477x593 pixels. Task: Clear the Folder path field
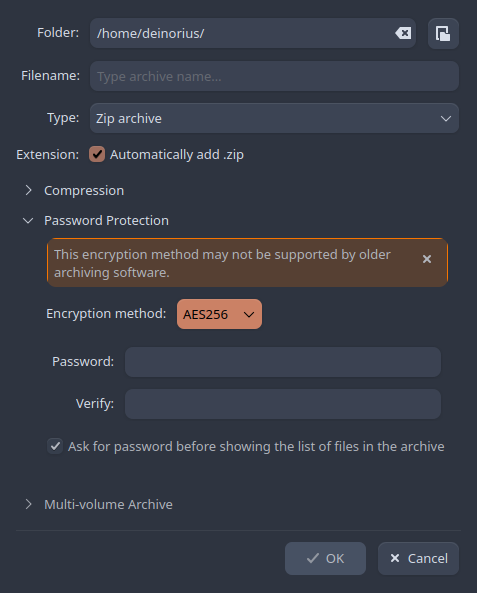[403, 33]
